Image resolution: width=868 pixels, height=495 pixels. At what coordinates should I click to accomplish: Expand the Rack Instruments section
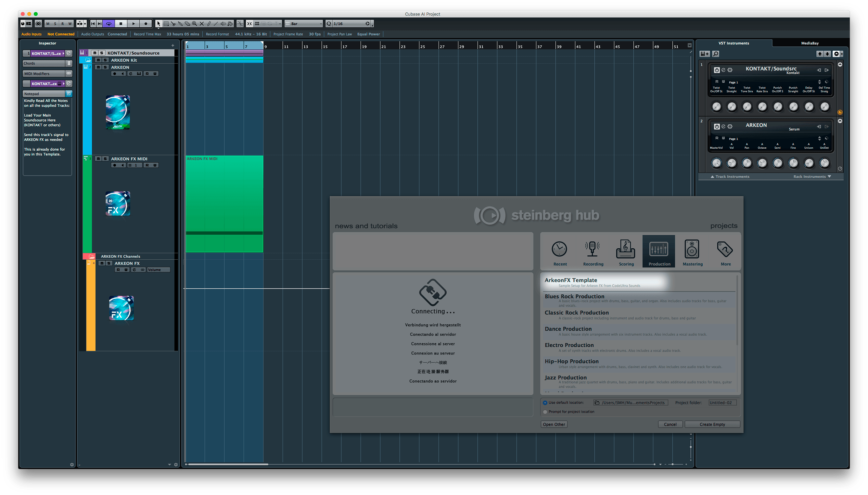[812, 177]
